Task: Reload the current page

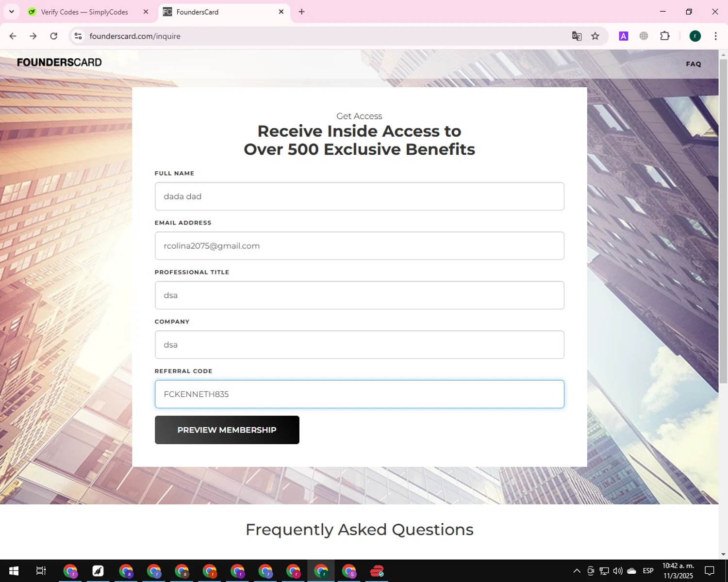Action: pos(54,36)
